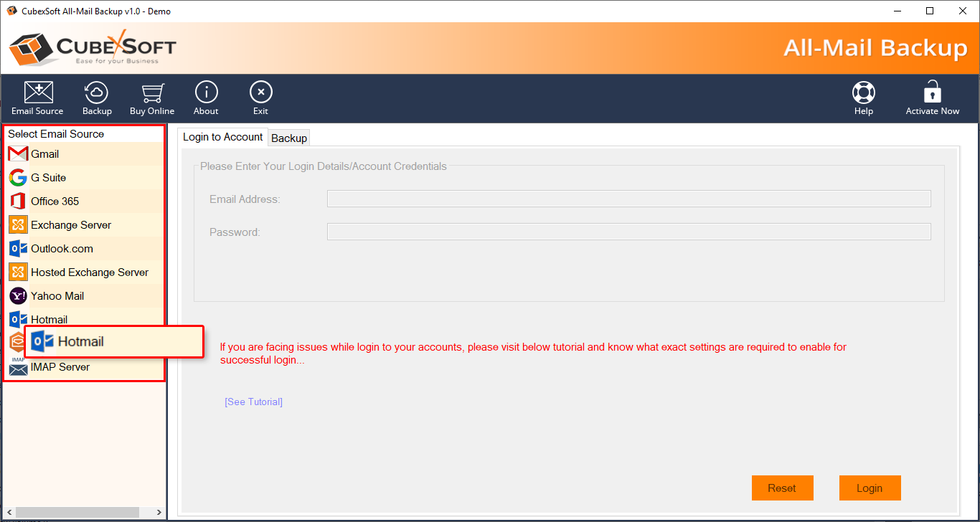Click the sidebar scrollbar left arrow
980x522 pixels.
click(9, 513)
